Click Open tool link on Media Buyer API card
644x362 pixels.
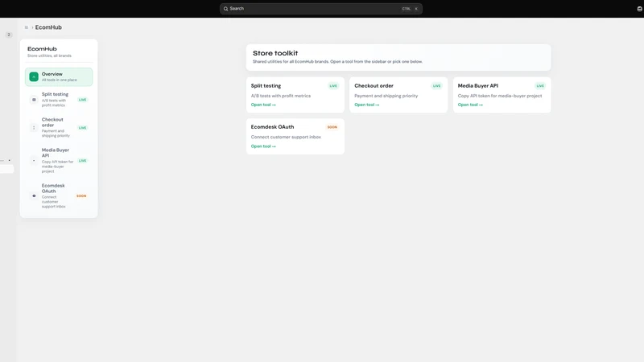tap(470, 105)
